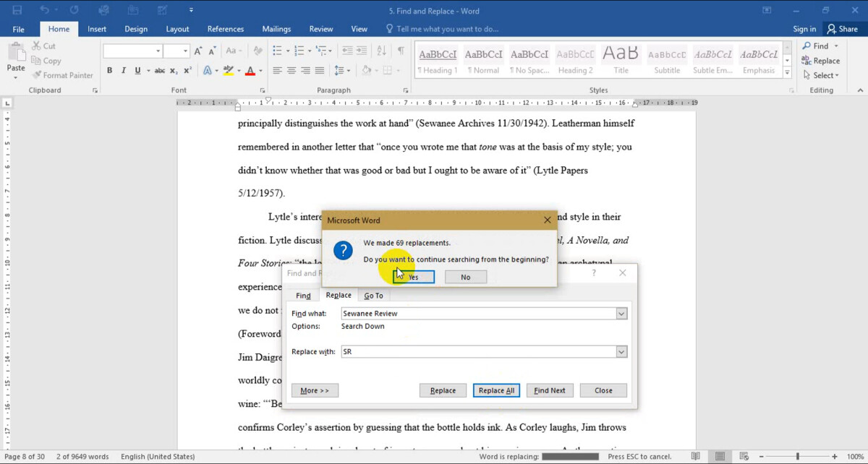
Task: Toggle Show/Hide paragraph marks
Action: (401, 51)
